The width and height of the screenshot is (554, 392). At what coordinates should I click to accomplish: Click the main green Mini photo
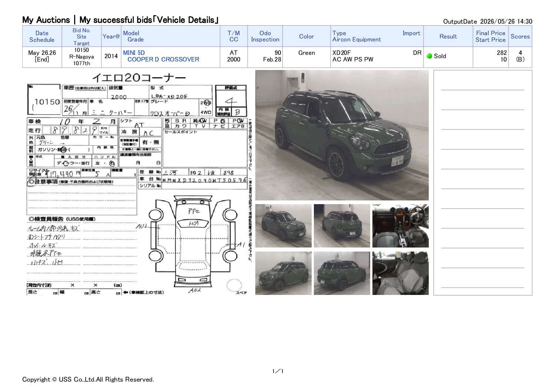[x=342, y=135]
